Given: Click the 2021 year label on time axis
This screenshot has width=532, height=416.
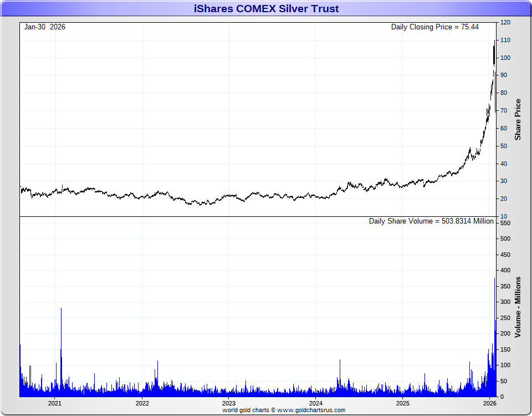Looking at the screenshot, I should (55, 403).
